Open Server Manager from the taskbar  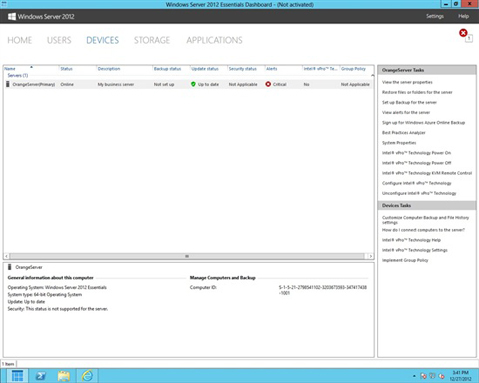[x=17, y=376]
